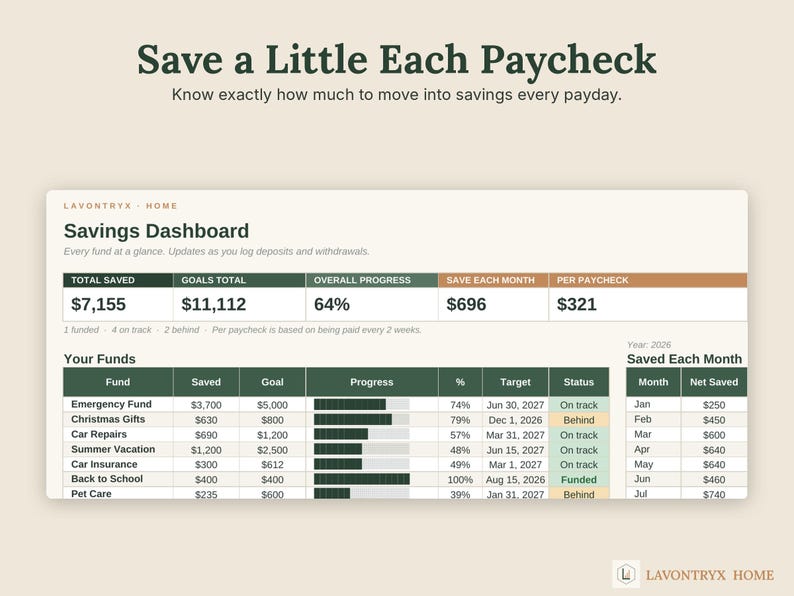Click the Saved column header
This screenshot has width=794, height=596.
(x=206, y=382)
